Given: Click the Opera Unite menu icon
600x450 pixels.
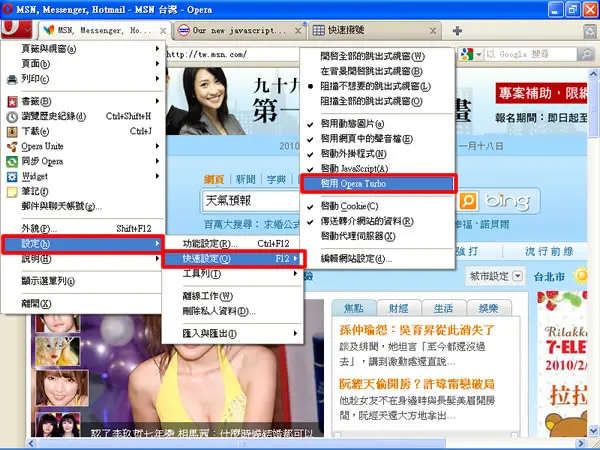Looking at the screenshot, I should (x=12, y=147).
